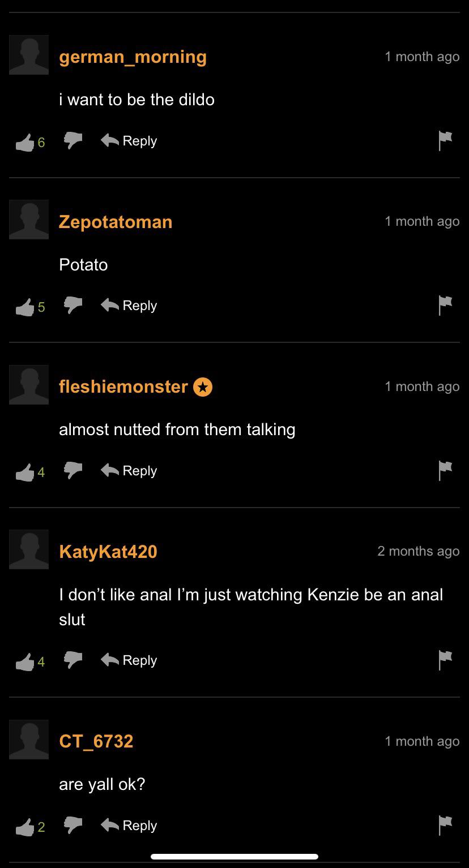Thumbs up the Zepotatoman comment

pyautogui.click(x=24, y=307)
